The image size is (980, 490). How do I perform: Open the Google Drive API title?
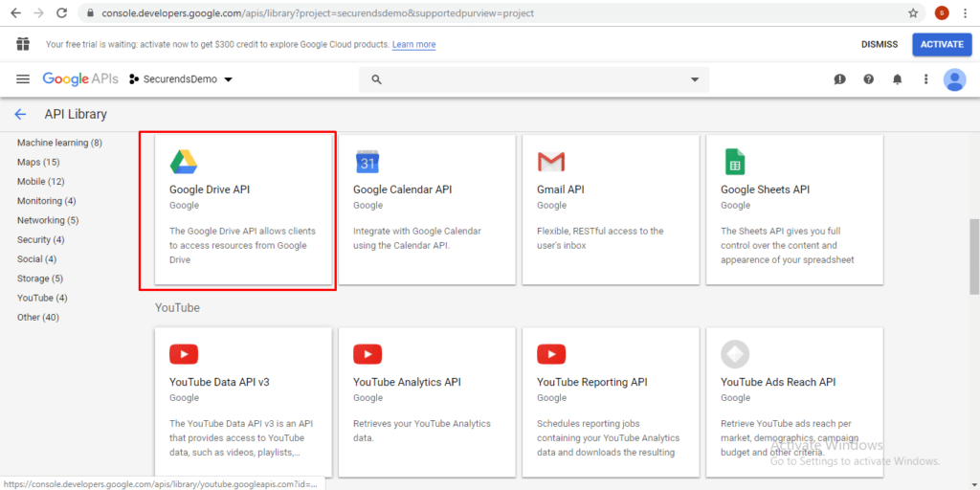pos(210,189)
